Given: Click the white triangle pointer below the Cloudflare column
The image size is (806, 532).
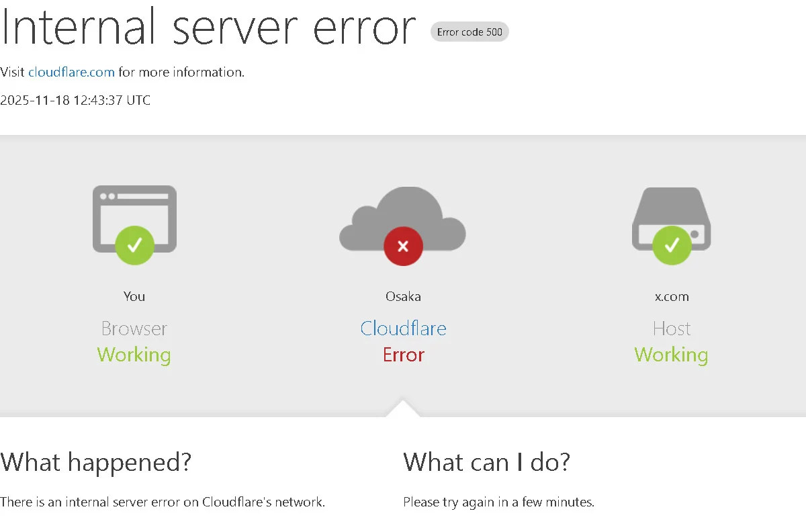Looking at the screenshot, I should tap(403, 409).
